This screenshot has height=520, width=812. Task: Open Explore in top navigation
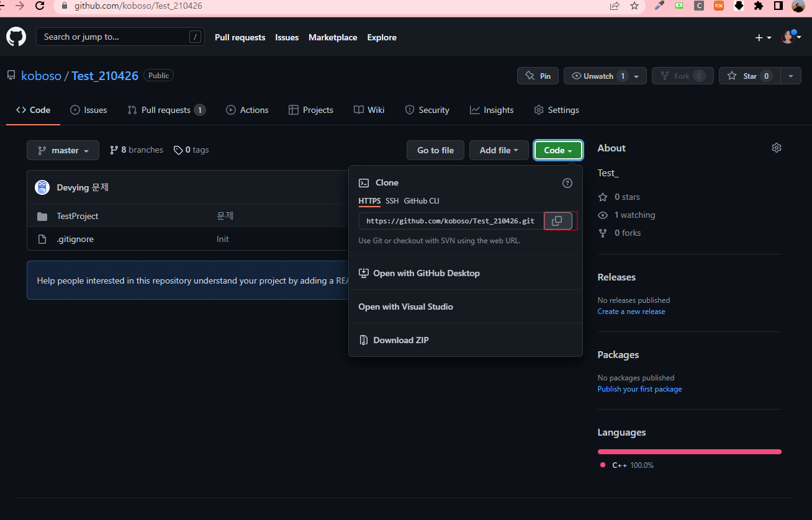(x=382, y=37)
